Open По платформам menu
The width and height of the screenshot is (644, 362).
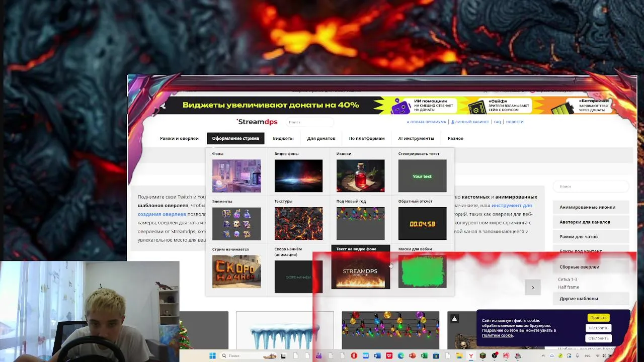367,138
